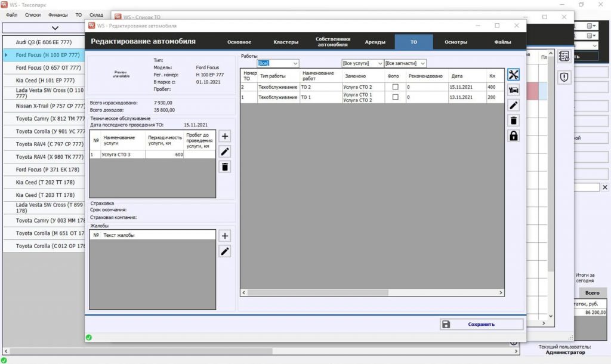Open the Финансы menu

pos(58,15)
